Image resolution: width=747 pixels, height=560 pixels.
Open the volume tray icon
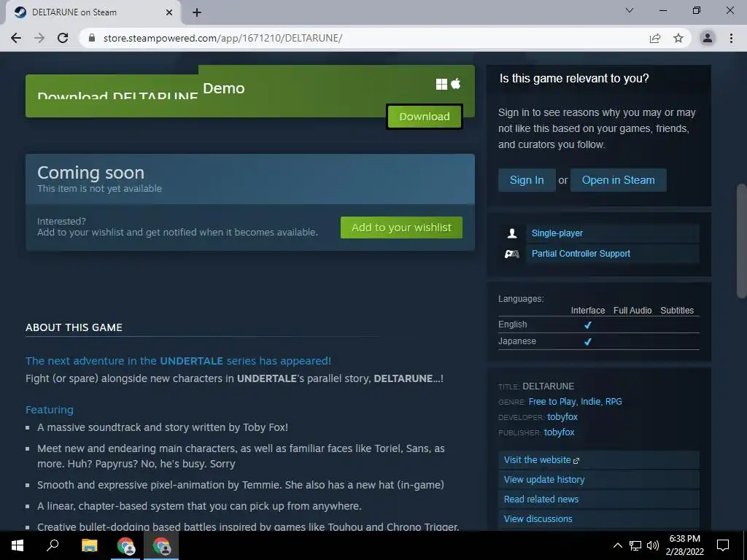[x=653, y=545]
